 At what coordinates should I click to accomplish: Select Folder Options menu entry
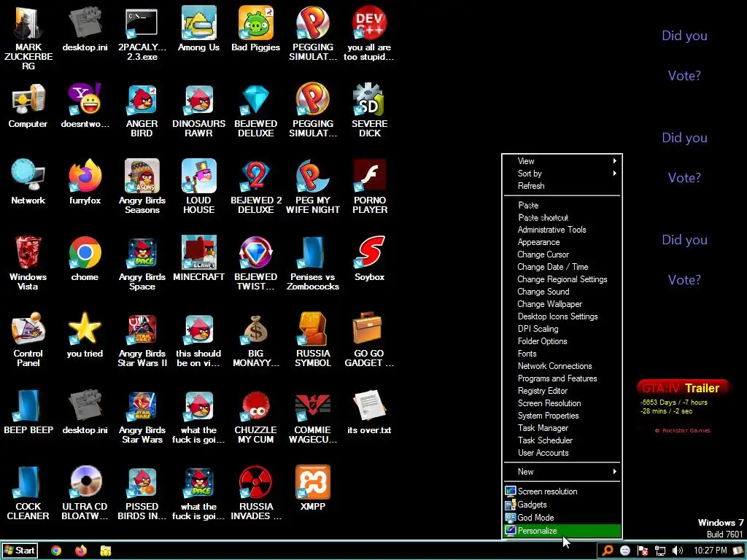pos(562,341)
